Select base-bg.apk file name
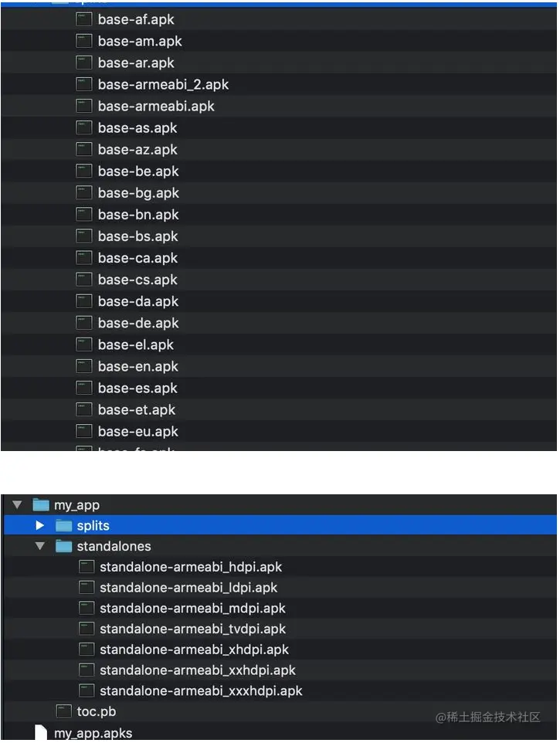The height and width of the screenshot is (743, 560). pos(138,193)
